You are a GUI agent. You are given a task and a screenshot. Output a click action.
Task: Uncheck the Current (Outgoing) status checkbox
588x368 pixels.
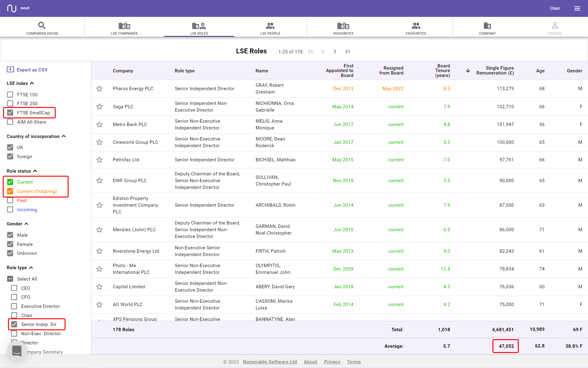[x=10, y=191]
